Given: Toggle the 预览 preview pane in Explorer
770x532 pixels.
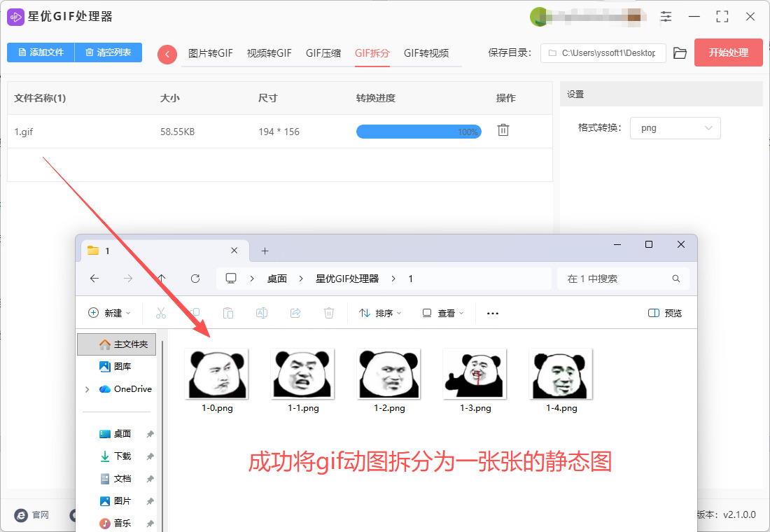Looking at the screenshot, I should (665, 313).
